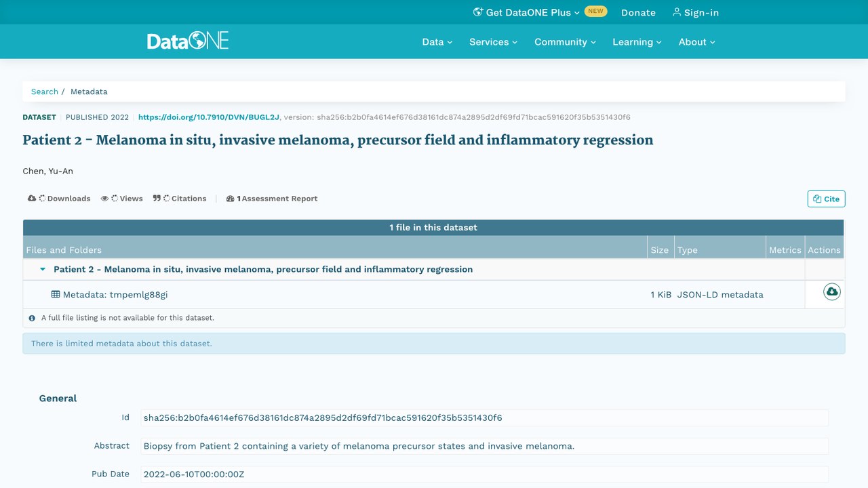Screen dimensions: 868x488
Task: Click the author name Chen, Yu-An
Action: [x=48, y=171]
